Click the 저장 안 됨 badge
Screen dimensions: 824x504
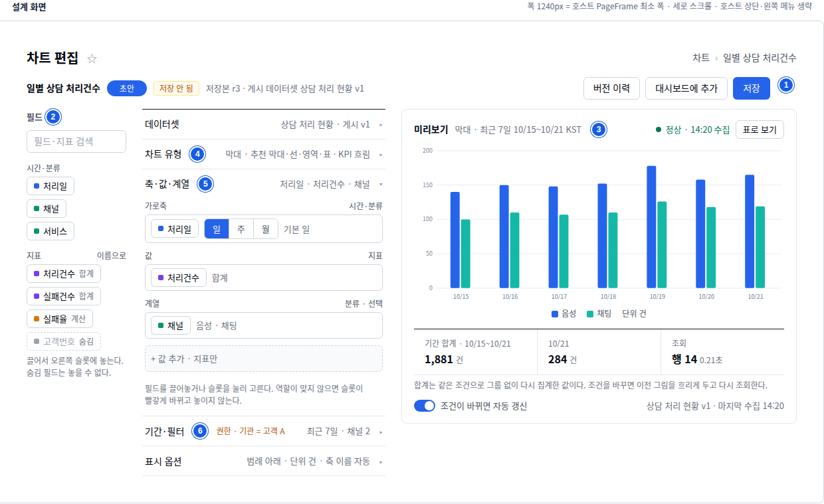(176, 88)
